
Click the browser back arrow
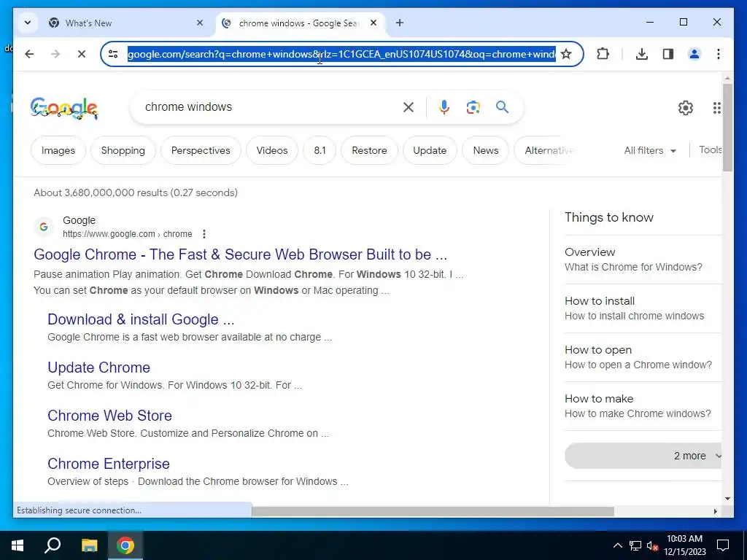tap(29, 54)
